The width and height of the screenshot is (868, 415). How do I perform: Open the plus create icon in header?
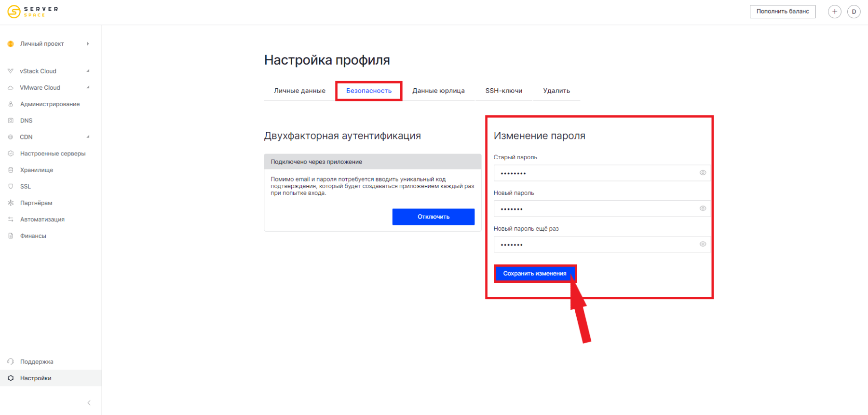click(x=835, y=12)
